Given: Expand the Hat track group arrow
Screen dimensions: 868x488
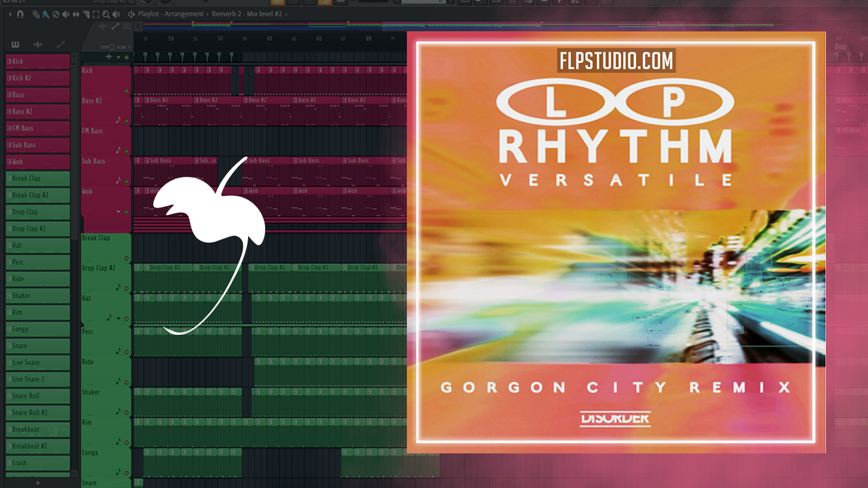Looking at the screenshot, I should pyautogui.click(x=118, y=318).
